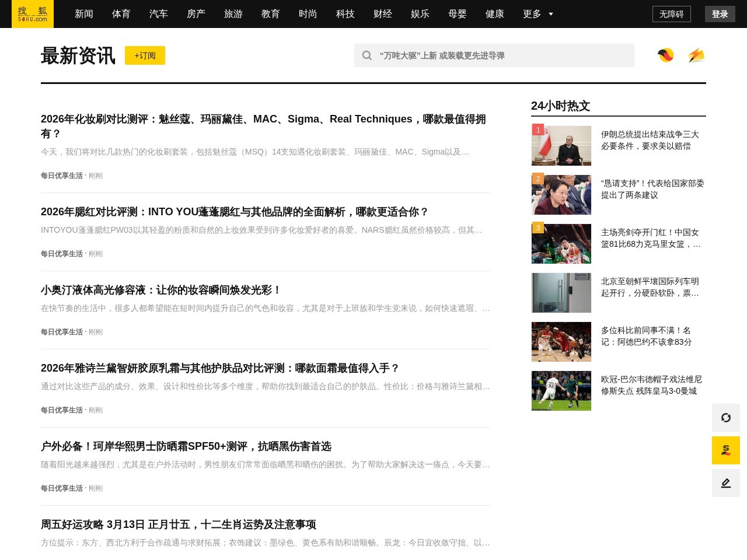The width and height of the screenshot is (747, 560).
Task: Click the search magnifier icon
Action: 367,55
